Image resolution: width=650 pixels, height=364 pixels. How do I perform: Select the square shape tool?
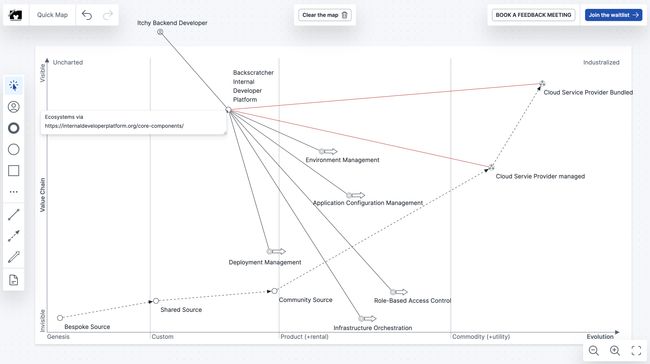(14, 170)
